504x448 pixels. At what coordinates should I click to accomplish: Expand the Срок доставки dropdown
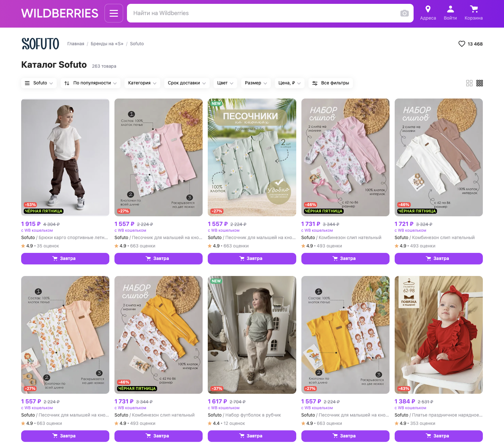[x=187, y=83]
